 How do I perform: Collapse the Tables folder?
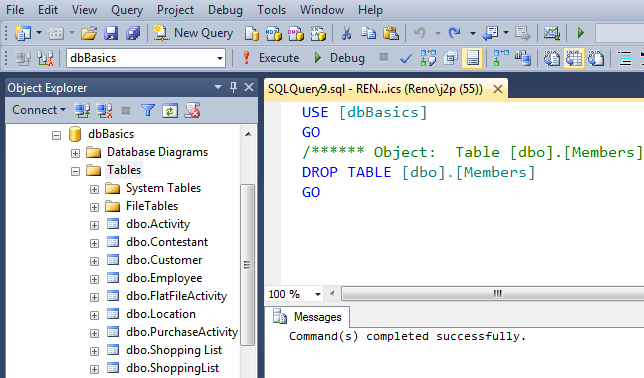(75, 171)
